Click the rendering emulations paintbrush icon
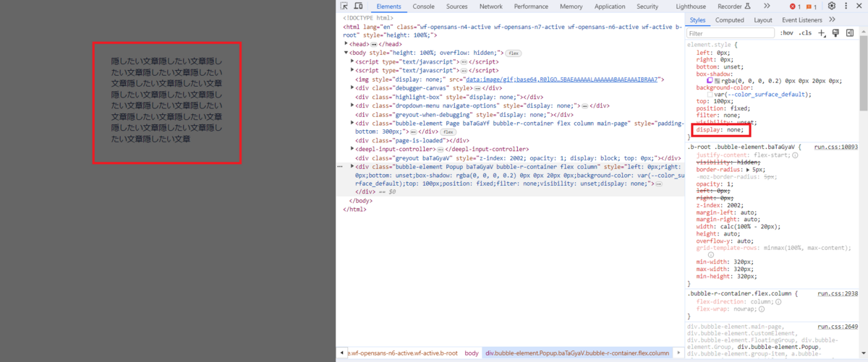The height and width of the screenshot is (362, 868). point(835,33)
